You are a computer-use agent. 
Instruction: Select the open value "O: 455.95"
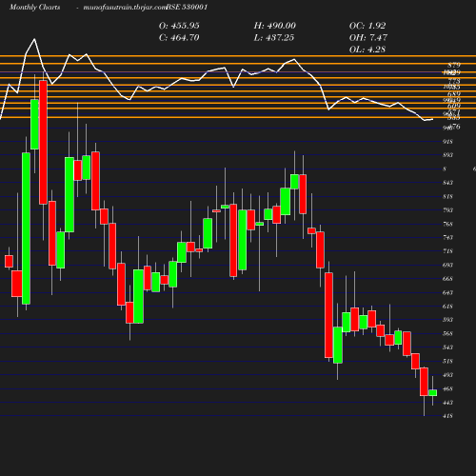(x=179, y=26)
